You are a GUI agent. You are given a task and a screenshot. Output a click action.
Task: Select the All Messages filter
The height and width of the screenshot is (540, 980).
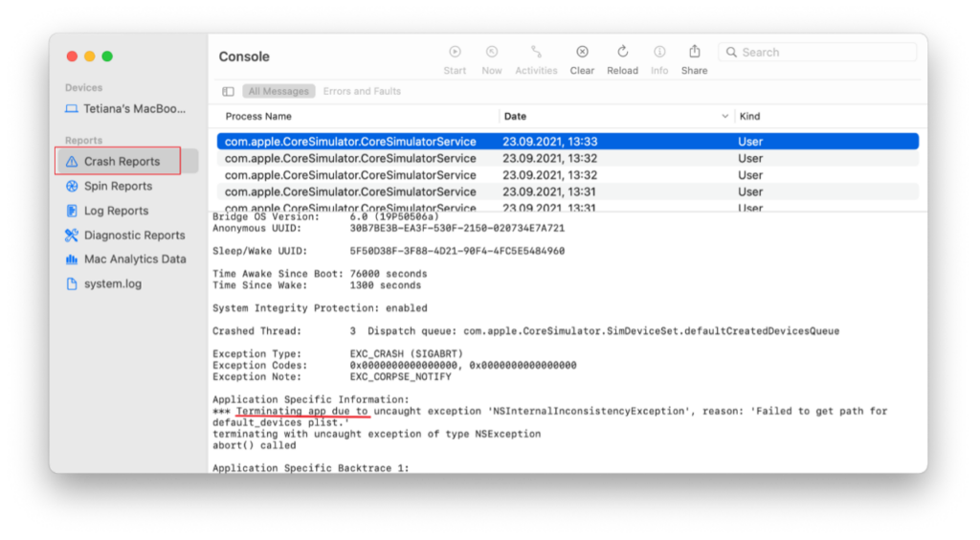point(278,91)
